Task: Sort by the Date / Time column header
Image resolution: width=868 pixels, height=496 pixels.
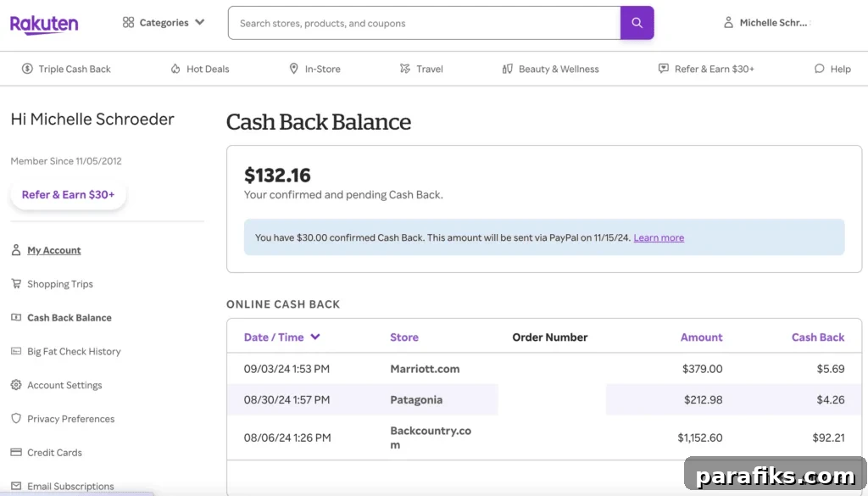Action: [281, 337]
